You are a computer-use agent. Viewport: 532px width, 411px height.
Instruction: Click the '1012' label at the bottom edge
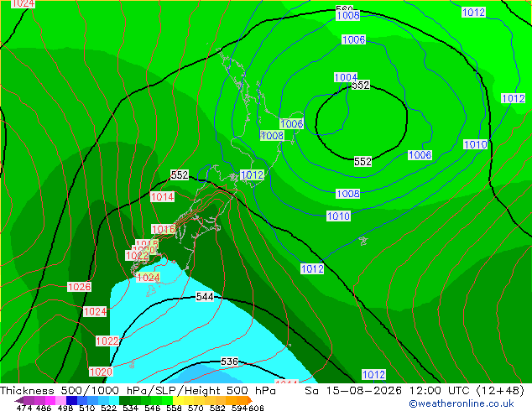tap(373, 375)
